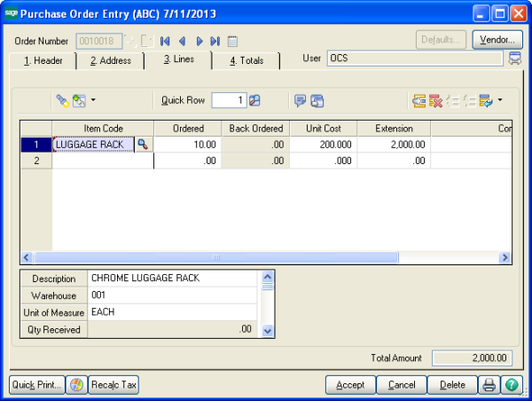This screenshot has height=401, width=532.
Task: Expand the row options dropdown arrow at right
Action: 500,100
